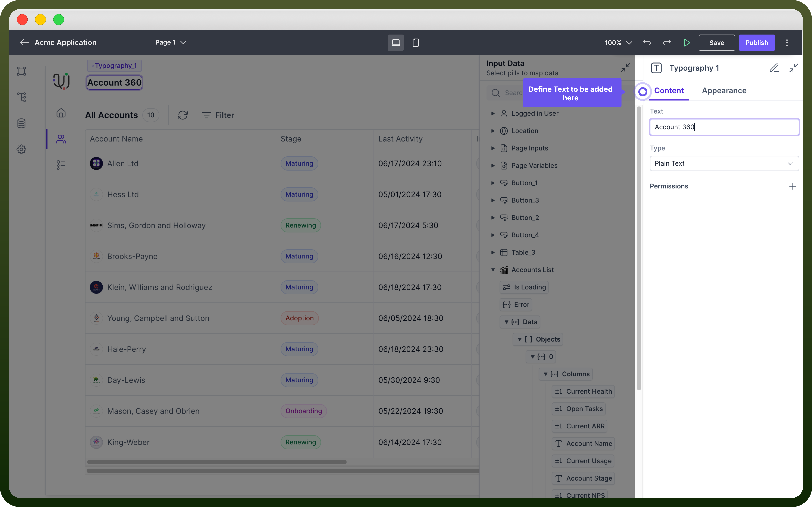Open the three-dot more options menu
Viewport: 812px width, 507px height.
coord(787,43)
